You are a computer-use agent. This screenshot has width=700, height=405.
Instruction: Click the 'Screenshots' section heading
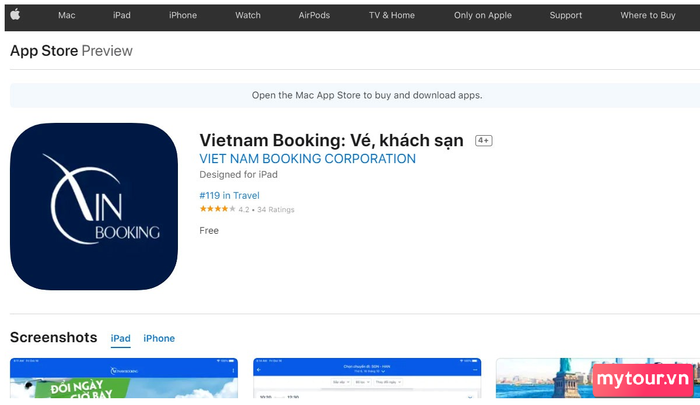[54, 337]
